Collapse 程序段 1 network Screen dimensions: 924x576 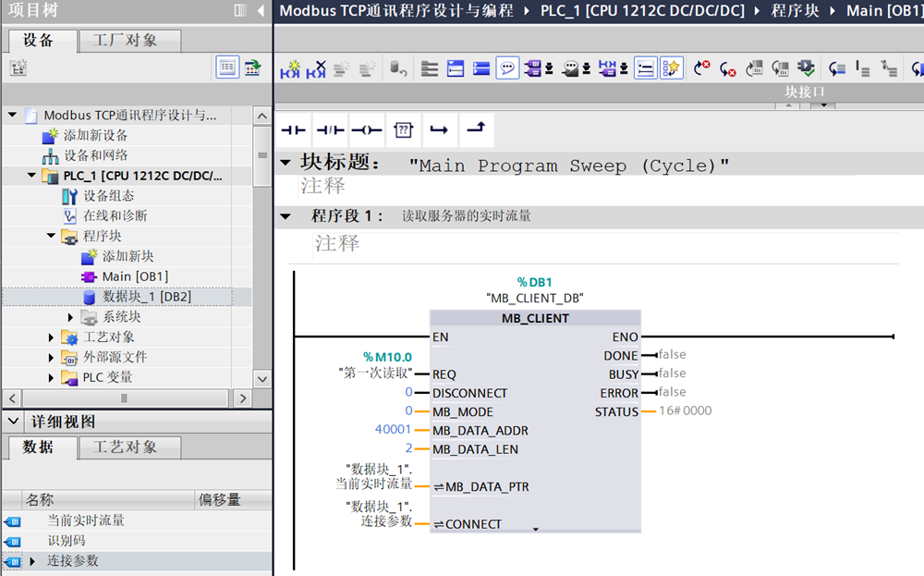tap(286, 216)
